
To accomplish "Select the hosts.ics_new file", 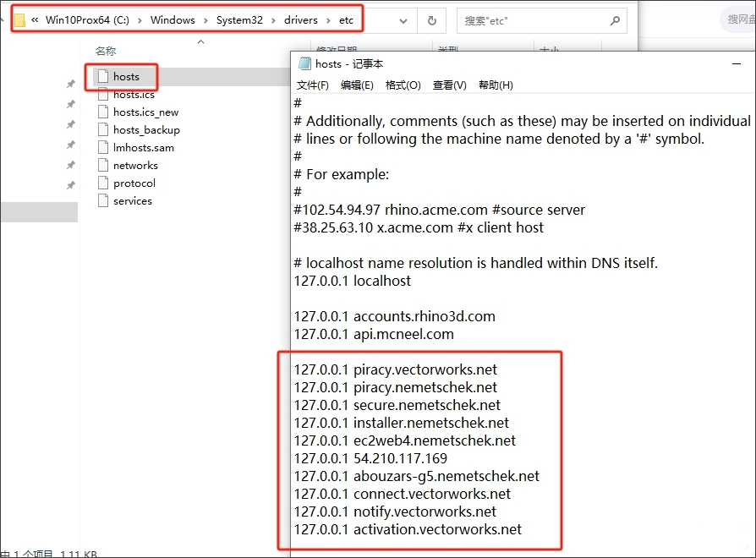I will click(x=145, y=112).
